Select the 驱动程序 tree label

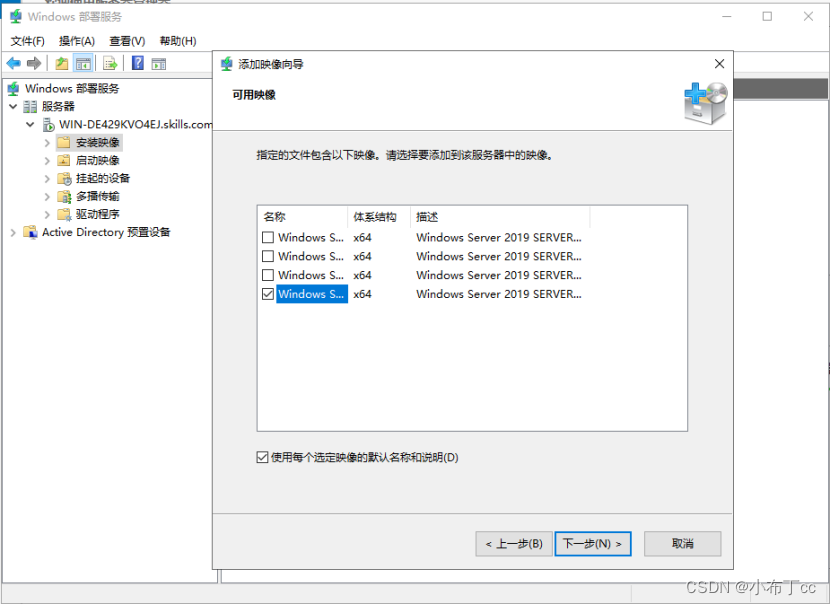[x=98, y=215]
